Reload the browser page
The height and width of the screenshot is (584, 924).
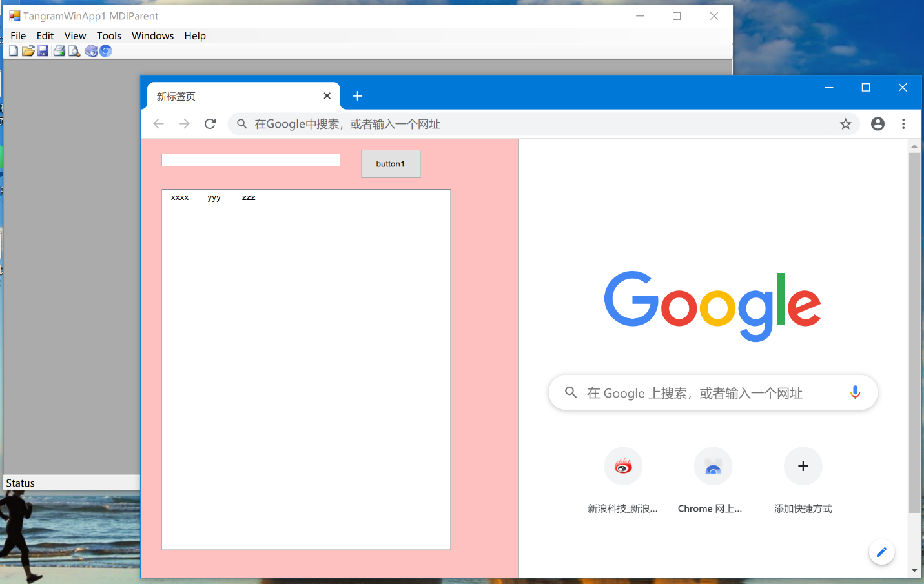tap(210, 124)
